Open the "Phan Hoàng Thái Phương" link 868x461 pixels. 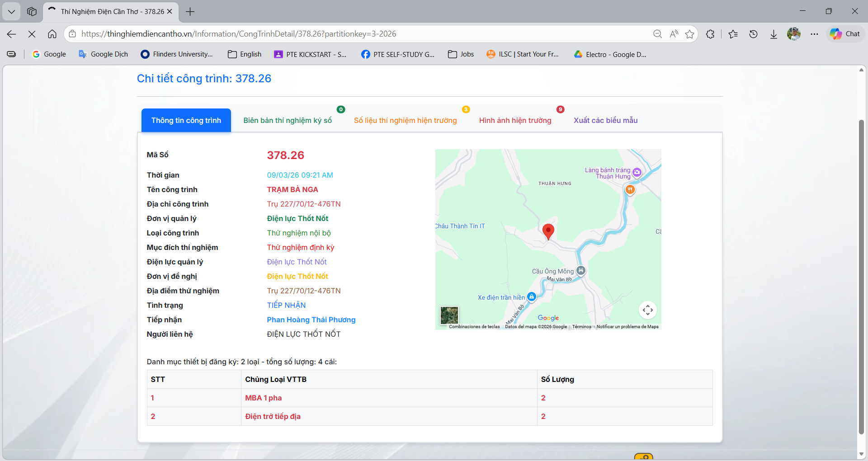coord(311,320)
